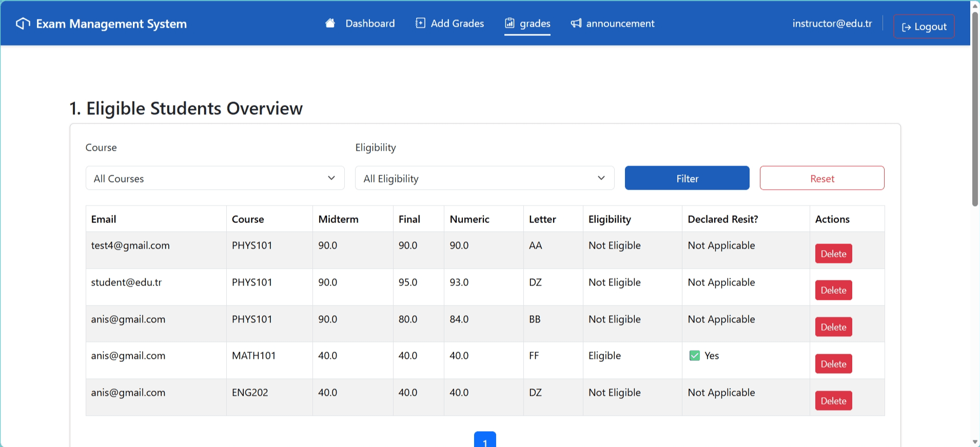Click the student@edu.tr email cell

[x=156, y=287]
